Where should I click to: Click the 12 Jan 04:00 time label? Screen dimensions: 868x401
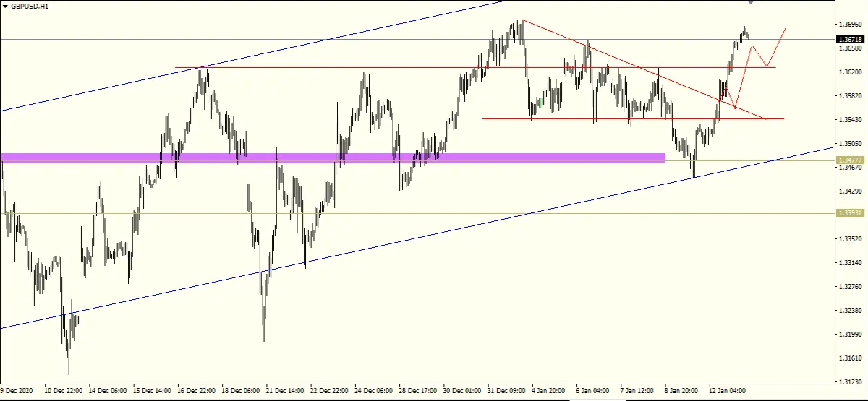click(x=729, y=391)
